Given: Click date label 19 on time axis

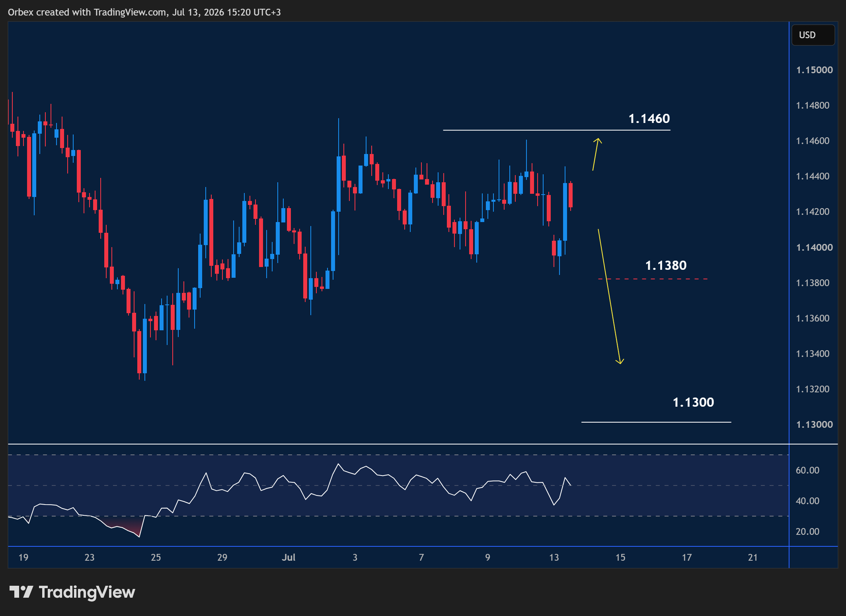Looking at the screenshot, I should [23, 558].
